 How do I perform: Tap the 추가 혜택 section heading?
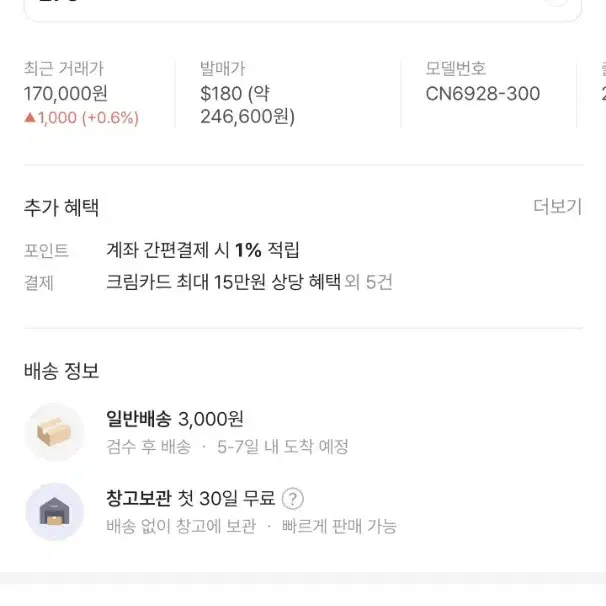click(61, 207)
